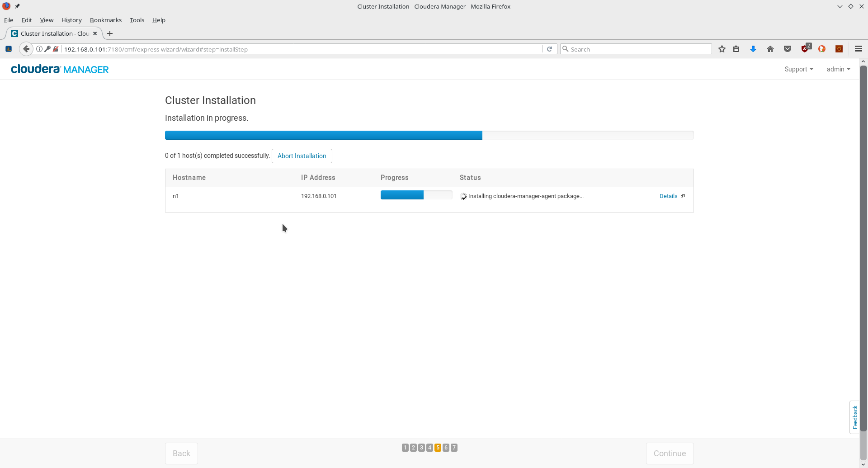Image resolution: width=868 pixels, height=468 pixels.
Task: Expand the admin user dropdown
Action: (x=839, y=69)
